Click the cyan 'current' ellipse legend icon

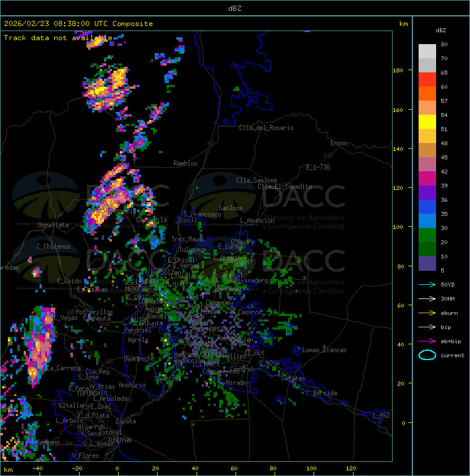(427, 355)
